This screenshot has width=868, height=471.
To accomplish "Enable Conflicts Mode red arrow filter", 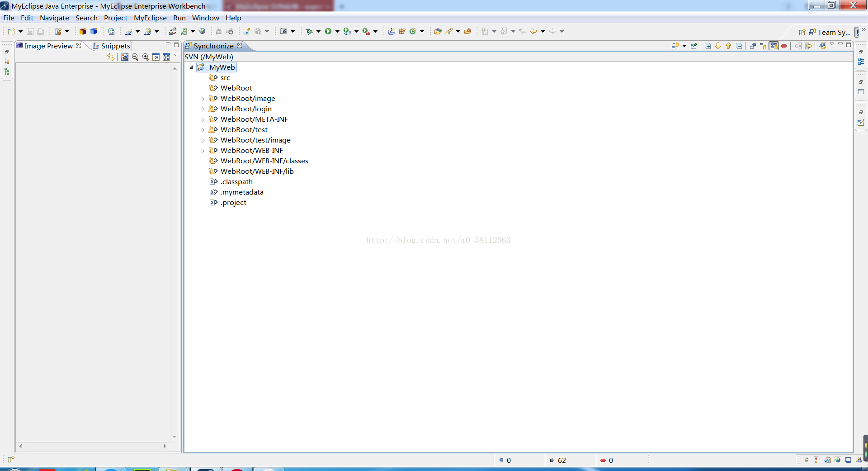I will [x=784, y=46].
